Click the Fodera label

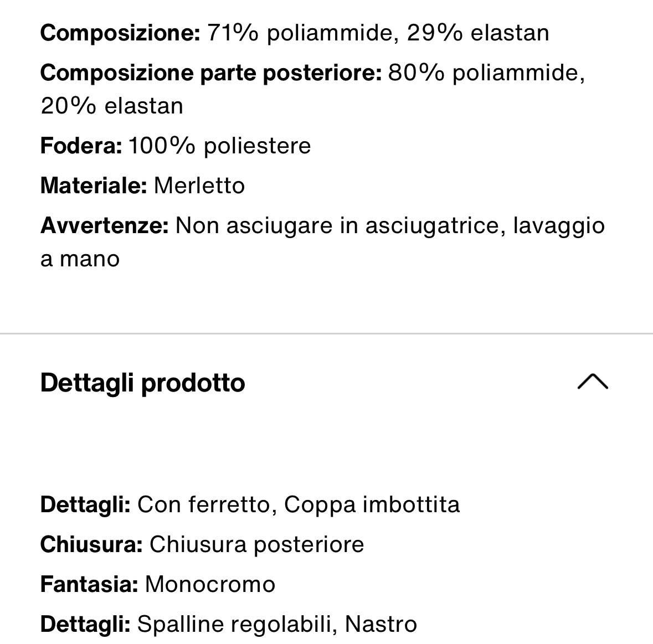click(x=81, y=146)
